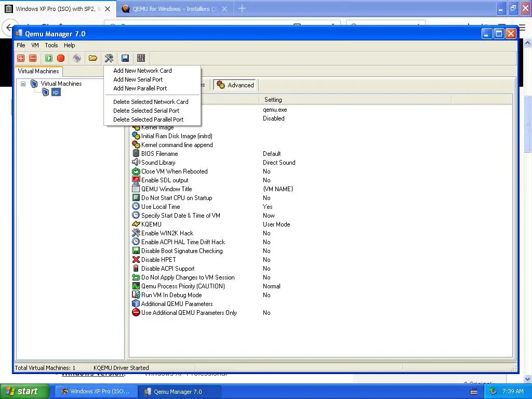
Task: Click the Direct Sound value
Action: point(279,163)
